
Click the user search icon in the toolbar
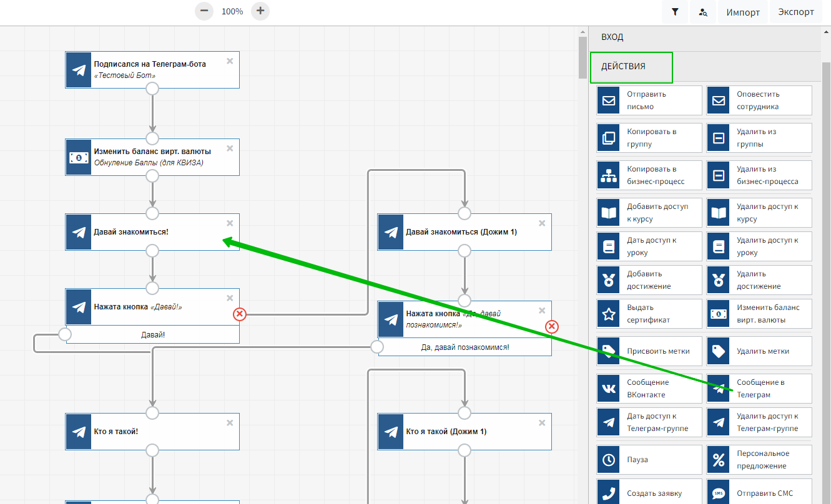pos(703,12)
